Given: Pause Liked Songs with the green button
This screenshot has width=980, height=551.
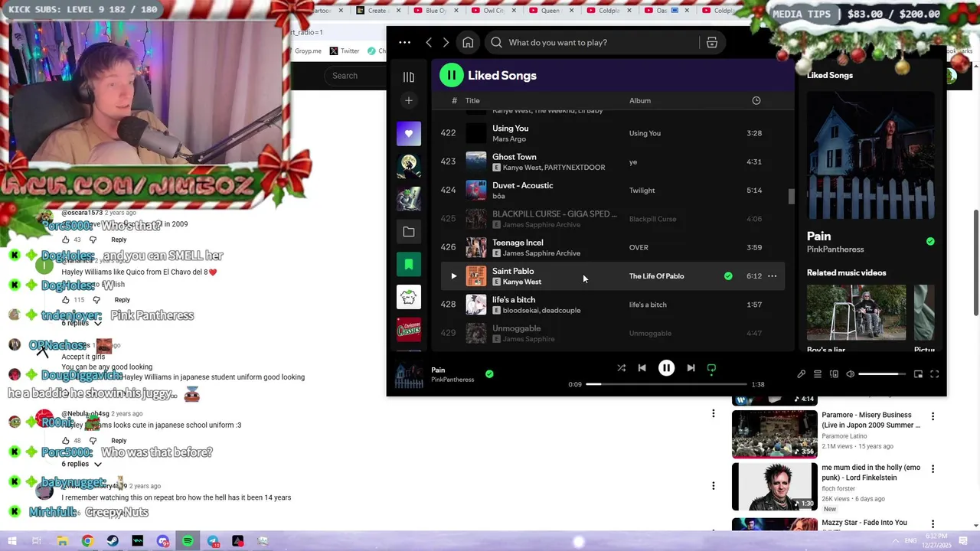Looking at the screenshot, I should pos(452,75).
